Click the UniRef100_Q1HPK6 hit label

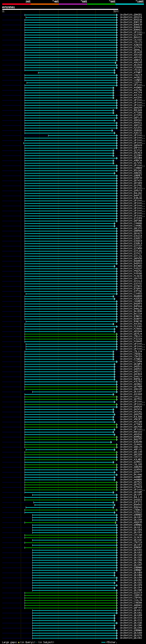[131, 470]
